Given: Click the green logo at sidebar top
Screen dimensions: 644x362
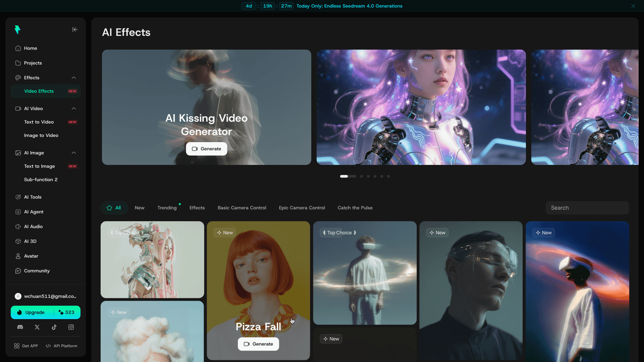Looking at the screenshot, I should pyautogui.click(x=17, y=30).
